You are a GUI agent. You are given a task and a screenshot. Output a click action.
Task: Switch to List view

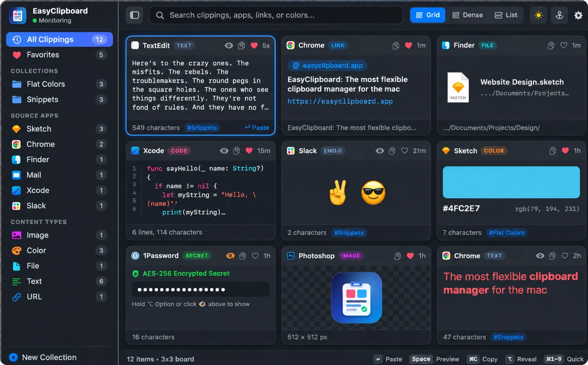(506, 15)
